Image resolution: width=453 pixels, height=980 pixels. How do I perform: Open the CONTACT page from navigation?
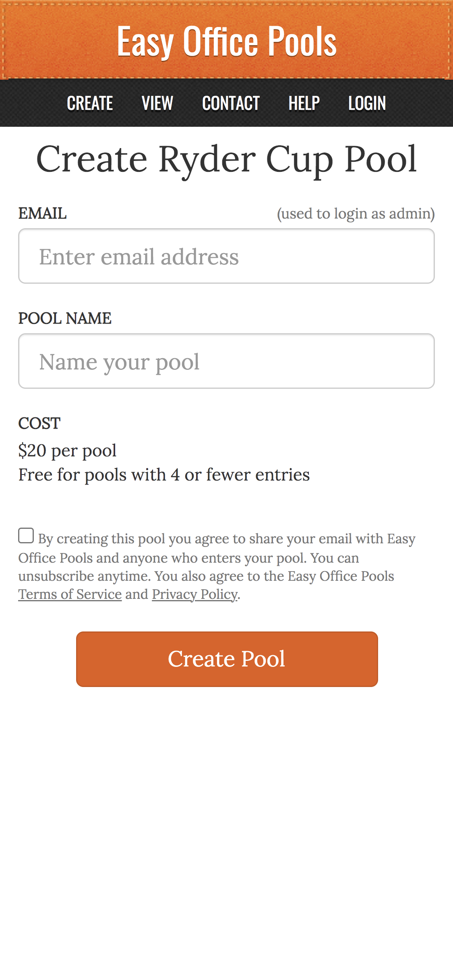coord(231,103)
